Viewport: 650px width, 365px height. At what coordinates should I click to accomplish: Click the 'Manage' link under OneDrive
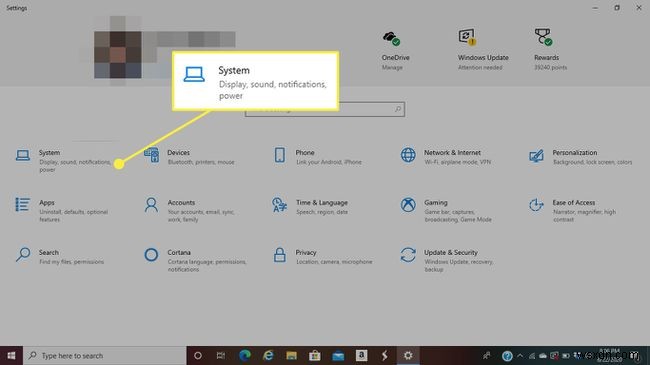[x=392, y=67]
